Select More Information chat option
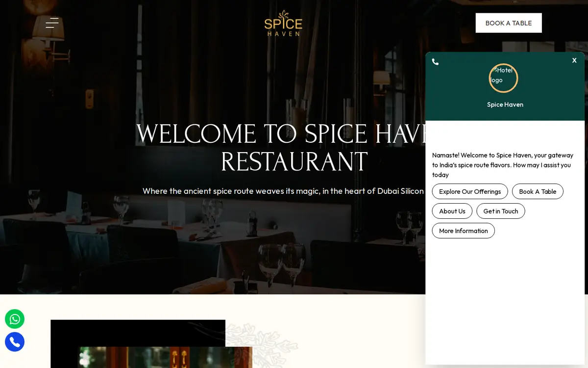 click(464, 231)
